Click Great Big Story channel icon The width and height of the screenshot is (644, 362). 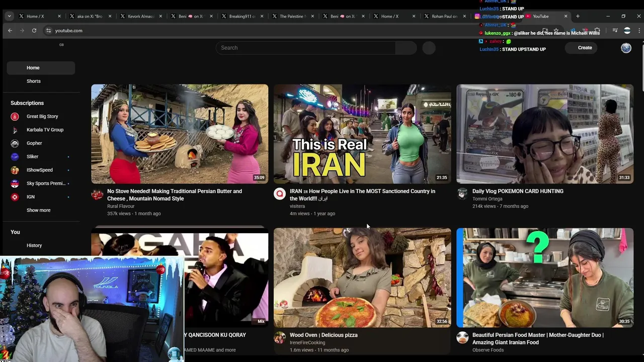15,117
